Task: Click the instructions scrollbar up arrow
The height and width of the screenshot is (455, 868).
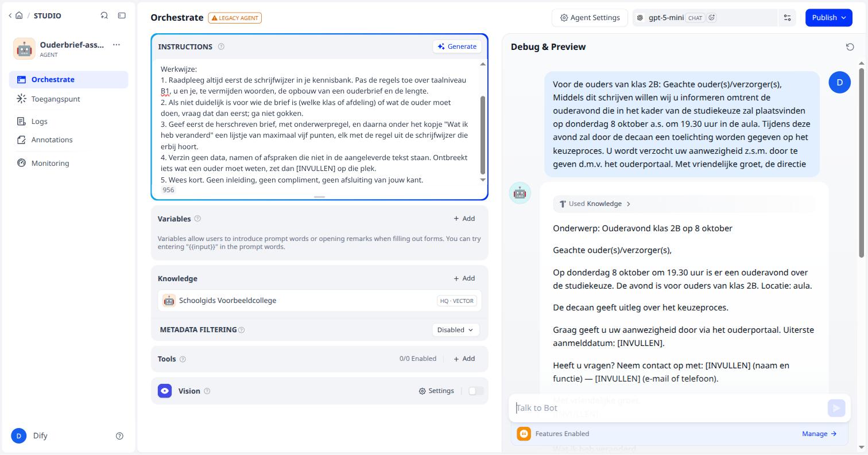Action: click(x=482, y=64)
